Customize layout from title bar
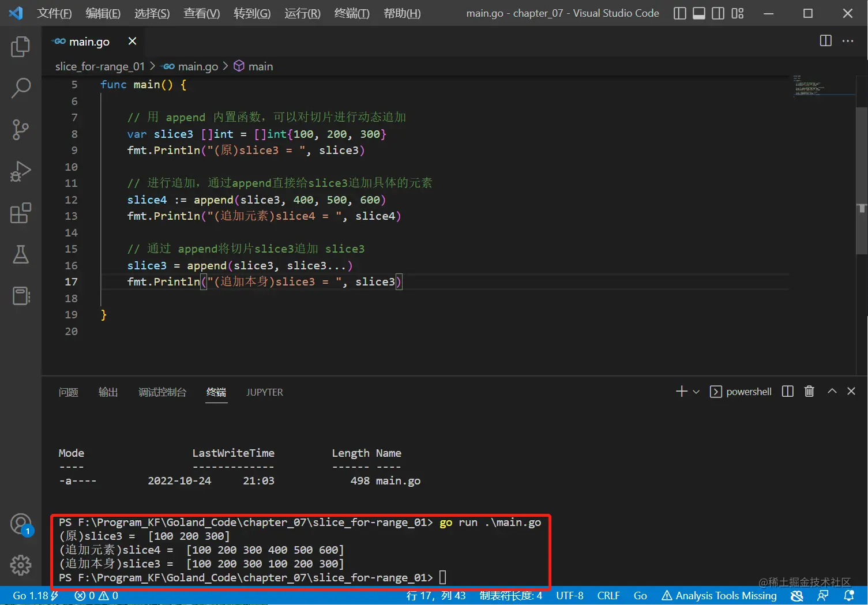Image resolution: width=868 pixels, height=605 pixels. (738, 13)
